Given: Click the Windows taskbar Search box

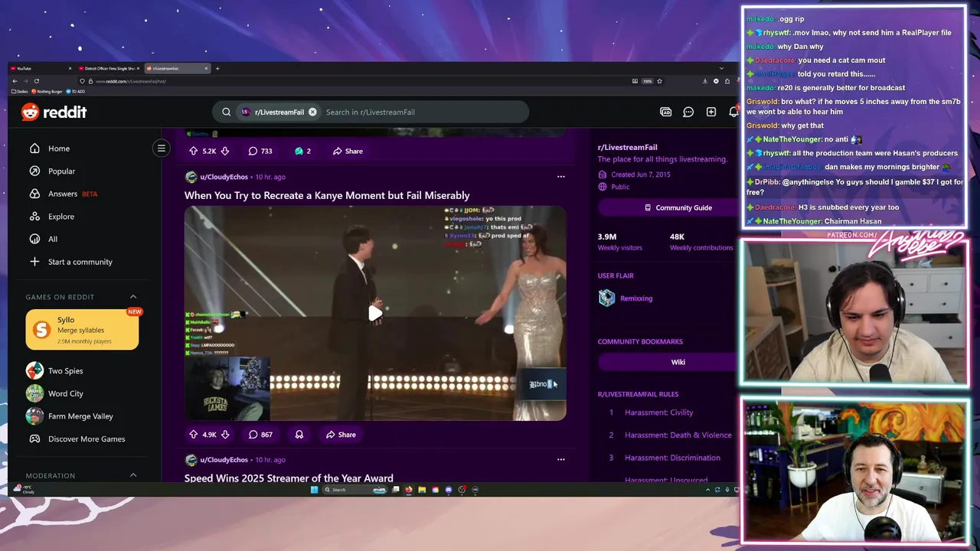Looking at the screenshot, I should pyautogui.click(x=354, y=490).
